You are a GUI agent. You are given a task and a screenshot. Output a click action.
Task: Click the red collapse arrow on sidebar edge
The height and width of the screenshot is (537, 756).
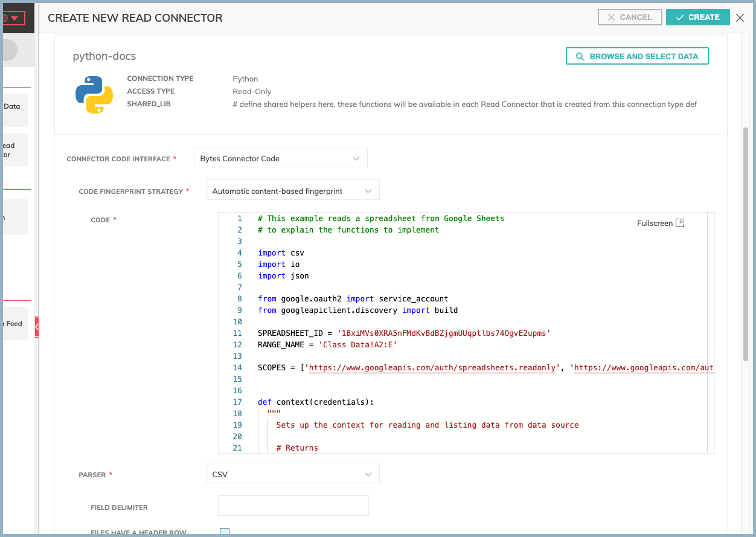pyautogui.click(x=37, y=327)
